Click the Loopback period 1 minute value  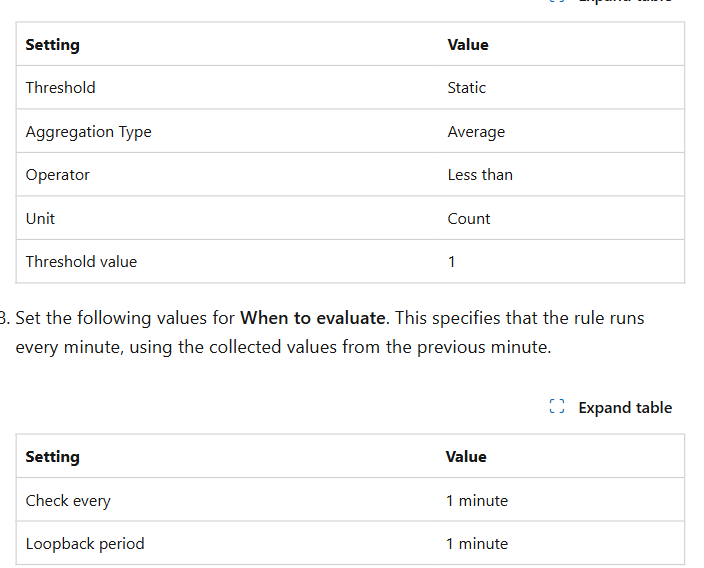tap(477, 543)
